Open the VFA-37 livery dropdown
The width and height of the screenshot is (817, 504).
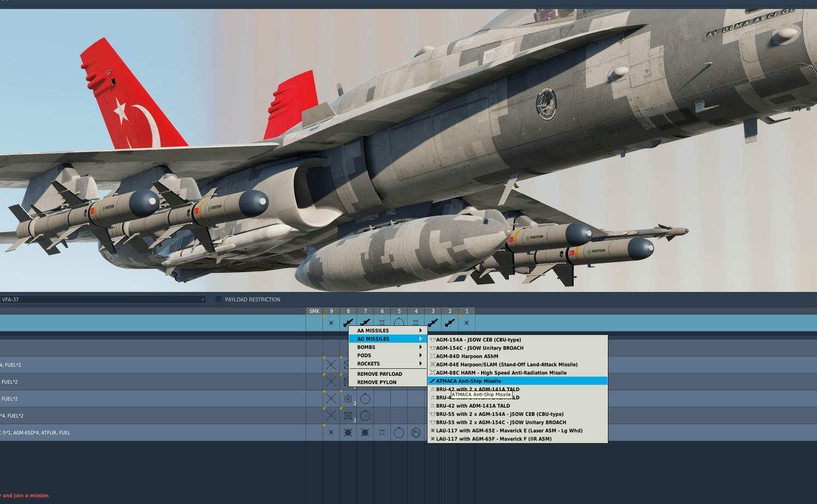pyautogui.click(x=103, y=299)
